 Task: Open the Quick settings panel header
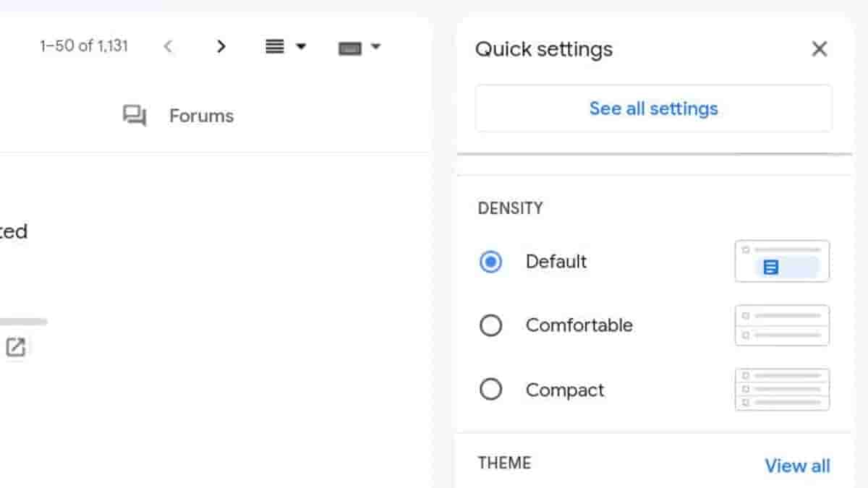(x=544, y=48)
